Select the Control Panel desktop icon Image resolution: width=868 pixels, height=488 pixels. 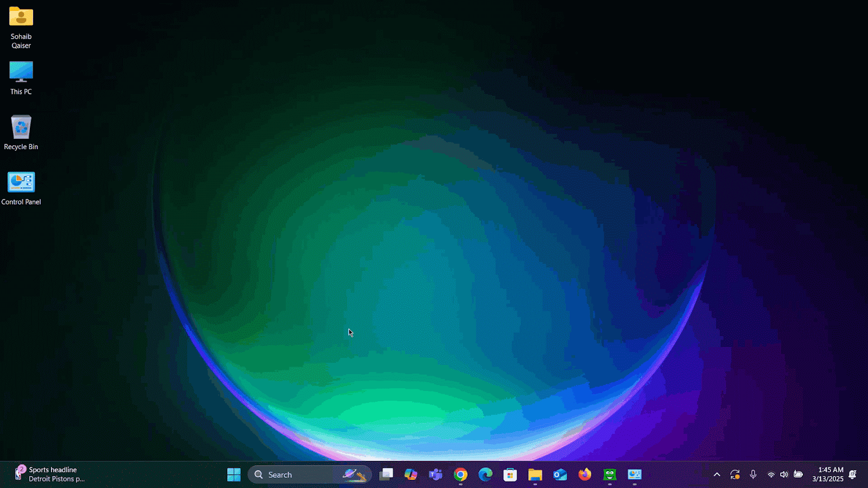click(x=21, y=188)
